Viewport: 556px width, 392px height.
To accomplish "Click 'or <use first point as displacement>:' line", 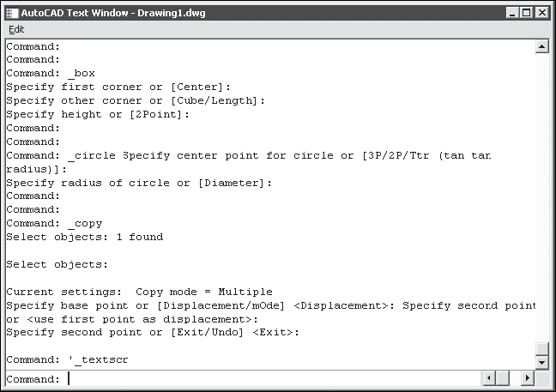I will coord(132,319).
